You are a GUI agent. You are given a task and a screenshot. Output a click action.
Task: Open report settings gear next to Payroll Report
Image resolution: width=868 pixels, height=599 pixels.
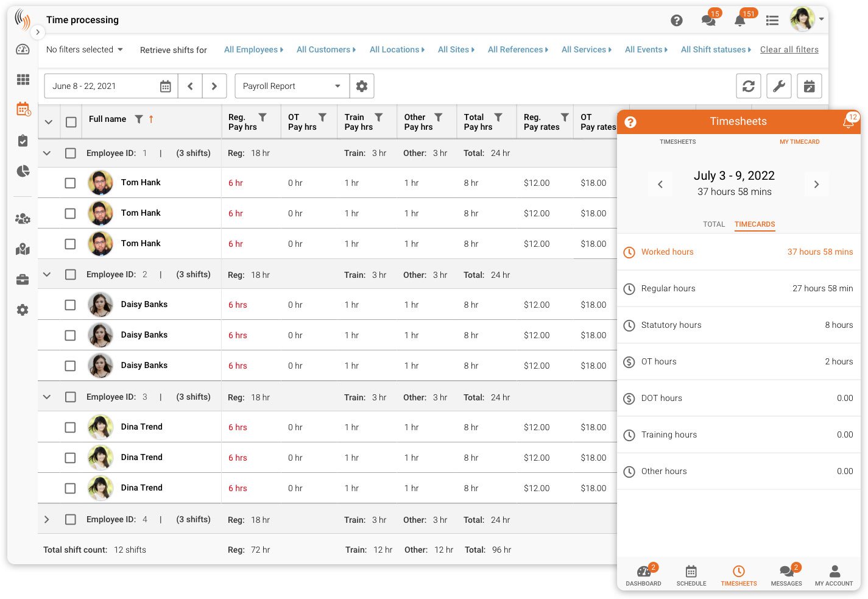pos(362,86)
